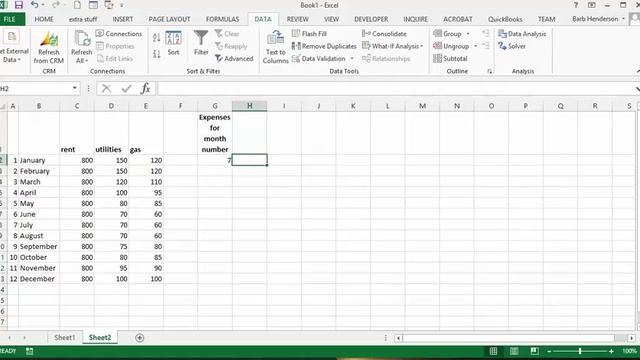Viewport: 640px width, 360px height.
Task: Undo the last action
Action: point(34,5)
